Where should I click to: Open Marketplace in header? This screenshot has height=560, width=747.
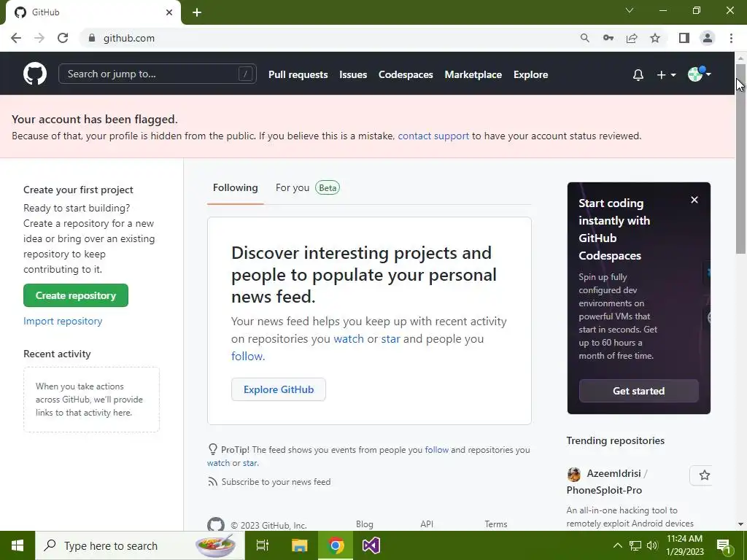coord(473,75)
